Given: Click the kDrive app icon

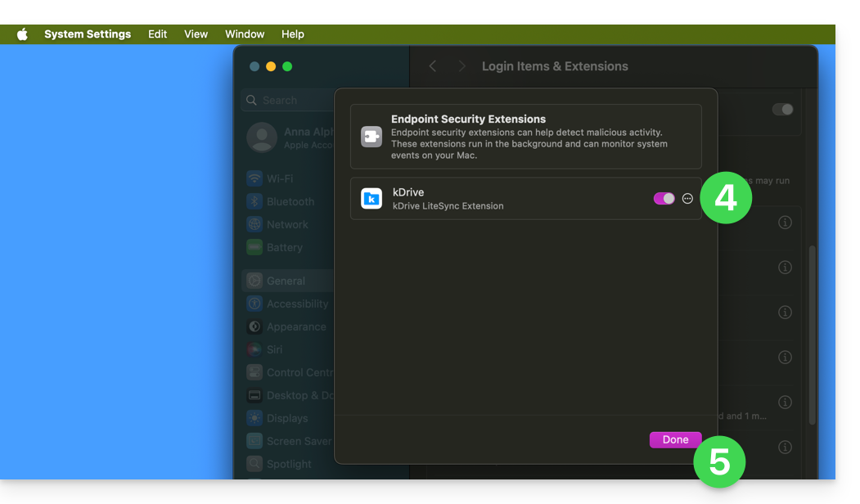Looking at the screenshot, I should coord(371,199).
